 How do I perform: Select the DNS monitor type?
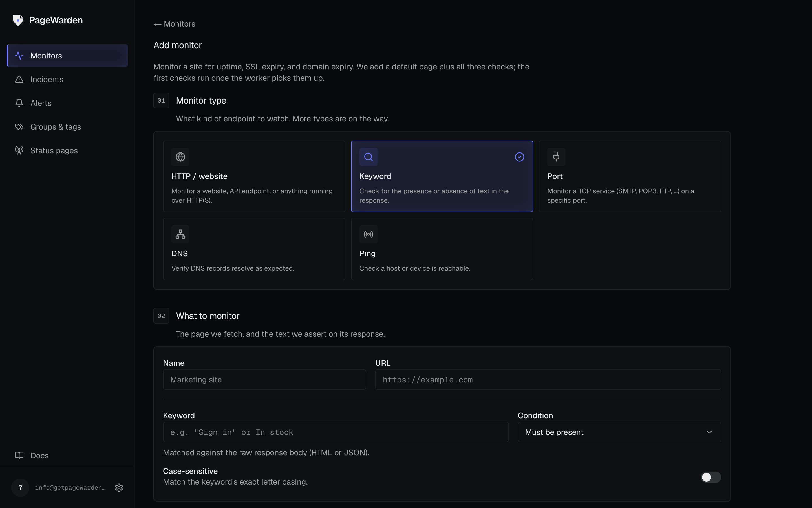pos(254,249)
